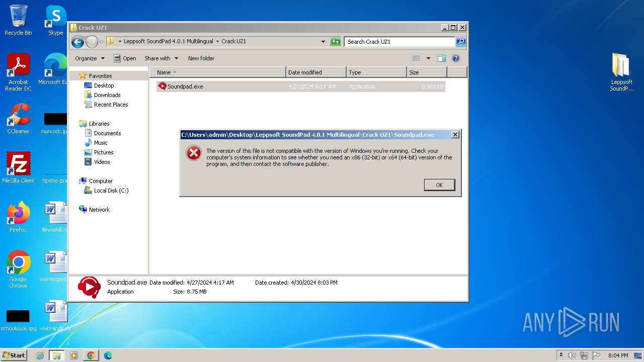
Task: Select Computer in navigation pane
Action: click(101, 181)
